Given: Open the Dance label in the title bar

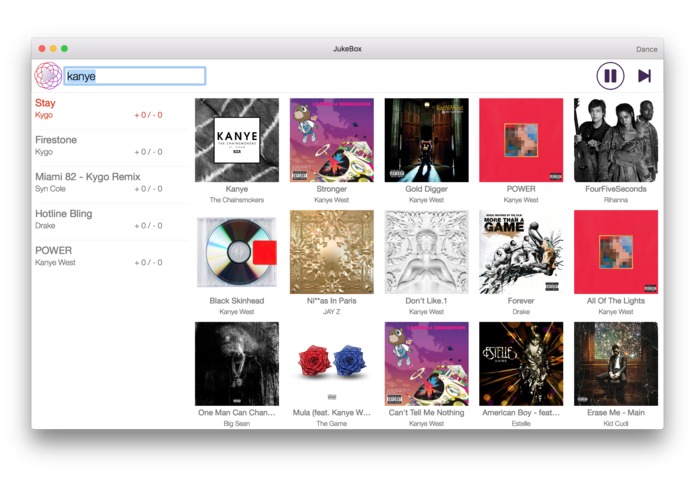Looking at the screenshot, I should pyautogui.click(x=646, y=49).
